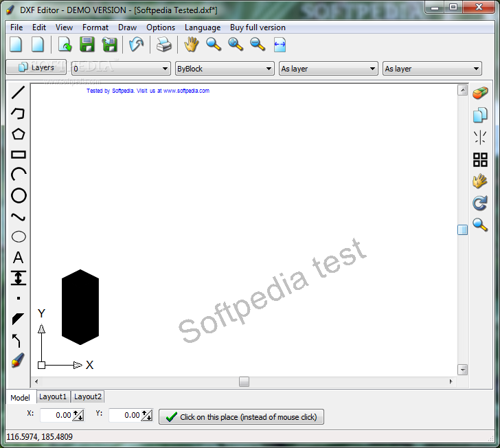Click the Layers button
This screenshot has width=500, height=448.
tap(36, 67)
